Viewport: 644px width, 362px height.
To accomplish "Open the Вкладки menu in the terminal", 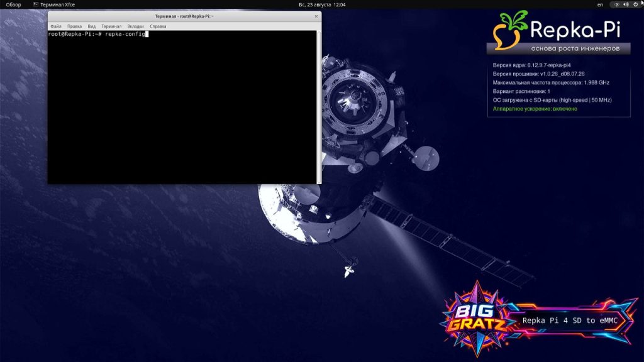I will [x=136, y=26].
